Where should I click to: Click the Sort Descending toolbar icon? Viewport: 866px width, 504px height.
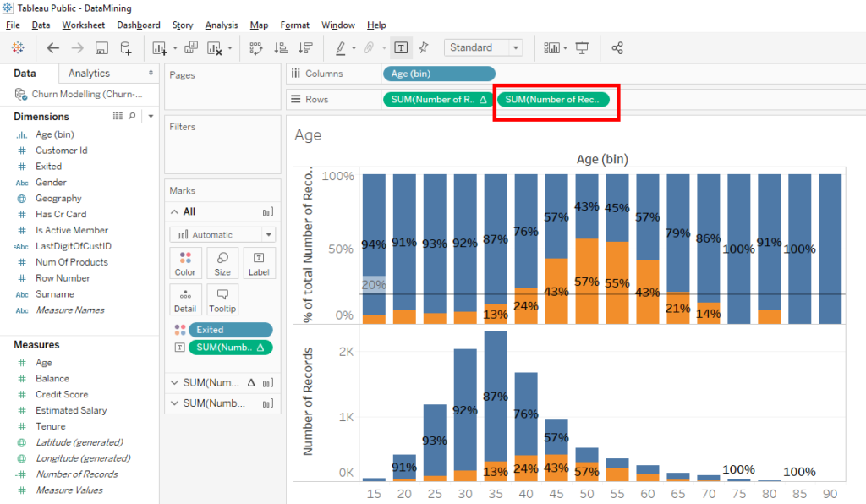(x=306, y=48)
